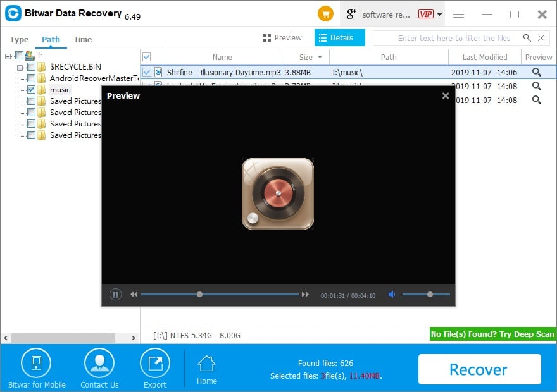Viewport: 557px width, 392px height.
Task: Click the VIP badge
Action: [425, 14]
